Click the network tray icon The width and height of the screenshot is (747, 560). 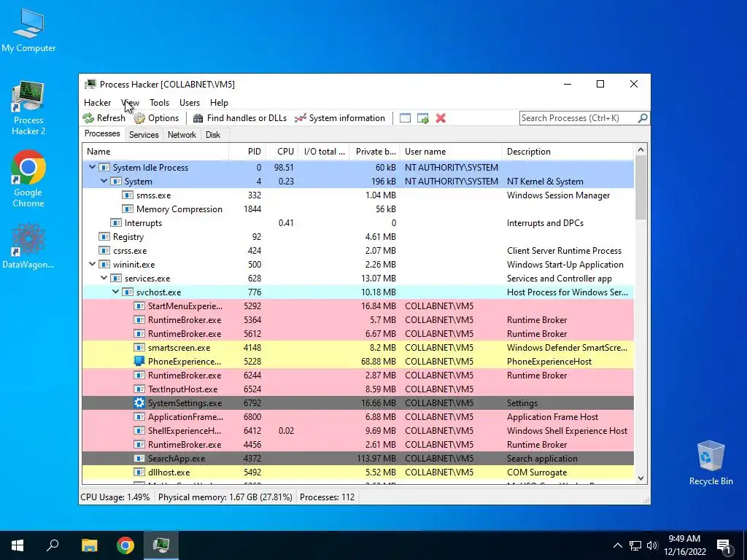[635, 545]
